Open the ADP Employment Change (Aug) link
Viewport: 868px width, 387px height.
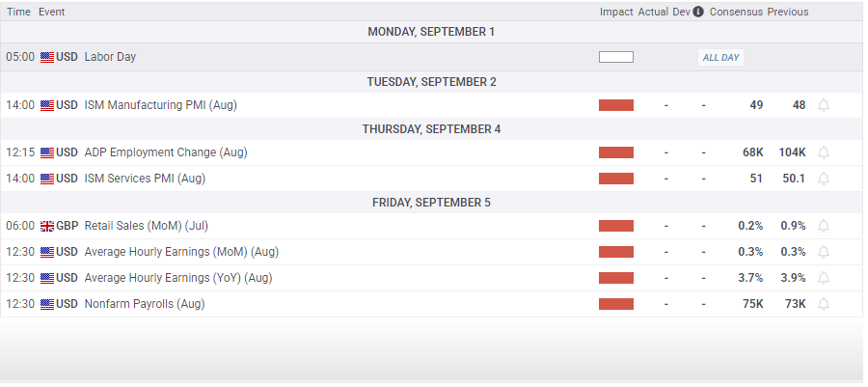tap(166, 152)
